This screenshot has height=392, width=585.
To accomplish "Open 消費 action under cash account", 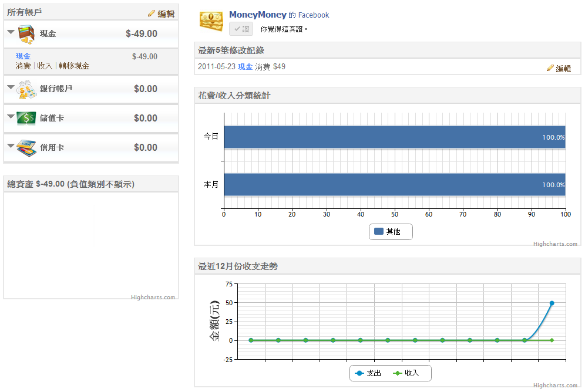I will [x=23, y=66].
